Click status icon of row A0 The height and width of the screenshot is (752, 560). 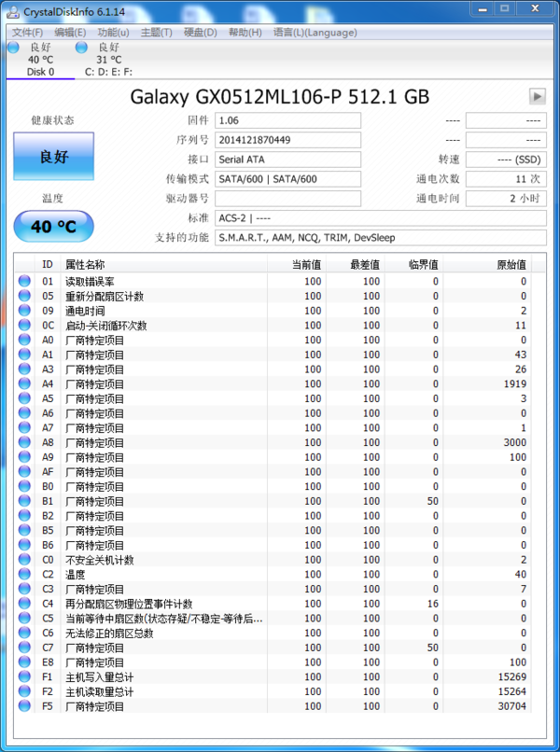(24, 340)
